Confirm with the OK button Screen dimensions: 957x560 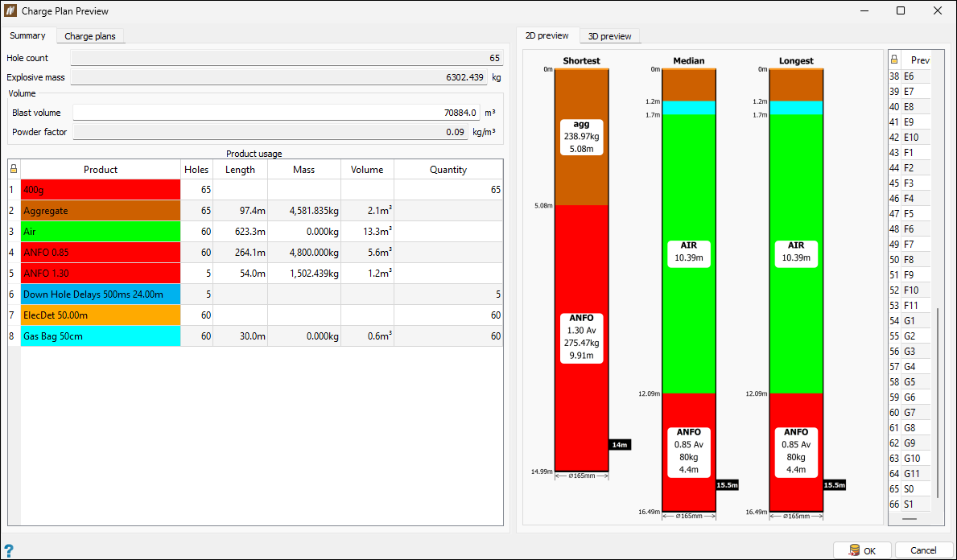click(x=862, y=550)
